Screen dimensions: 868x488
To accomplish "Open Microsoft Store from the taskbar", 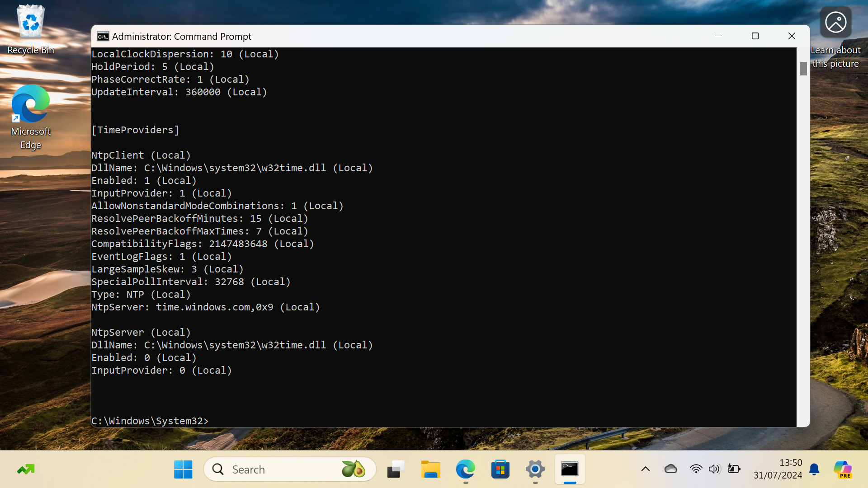I will click(x=500, y=469).
